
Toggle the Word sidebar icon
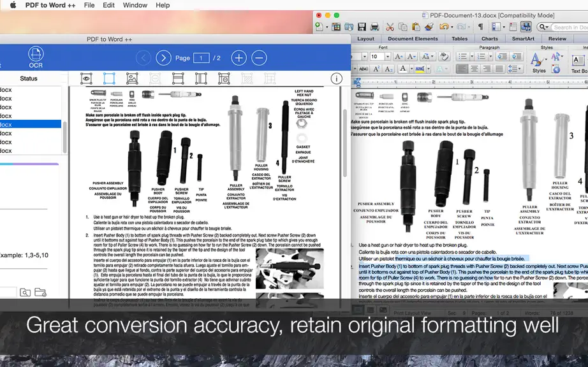coord(496,27)
